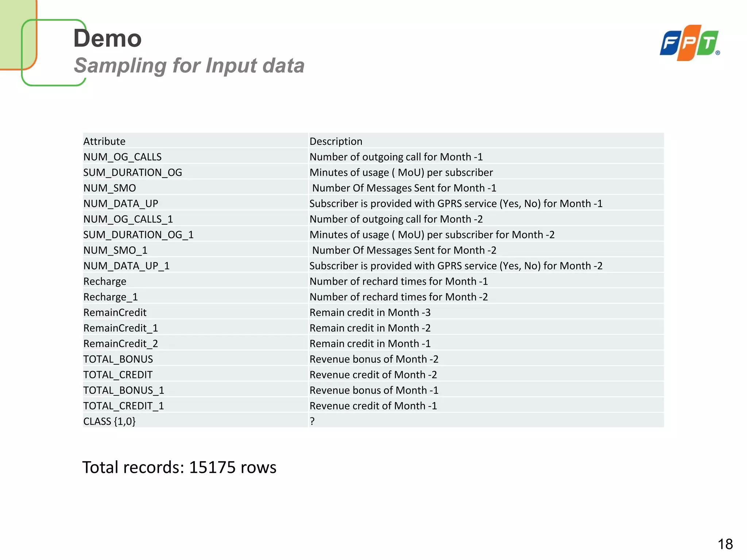Click the Total records: 15175 rows text
This screenshot has height=560, width=747.
(x=179, y=467)
